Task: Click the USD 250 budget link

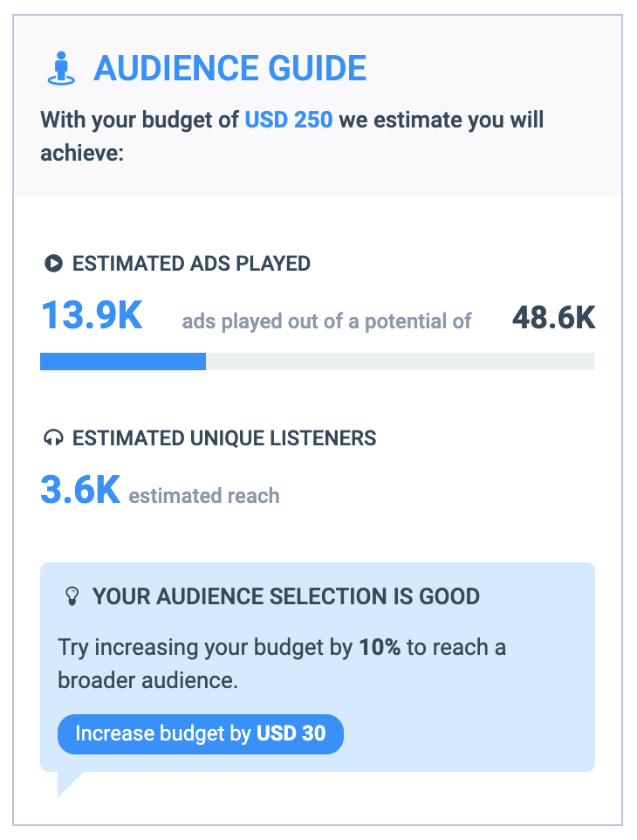Action: [288, 120]
